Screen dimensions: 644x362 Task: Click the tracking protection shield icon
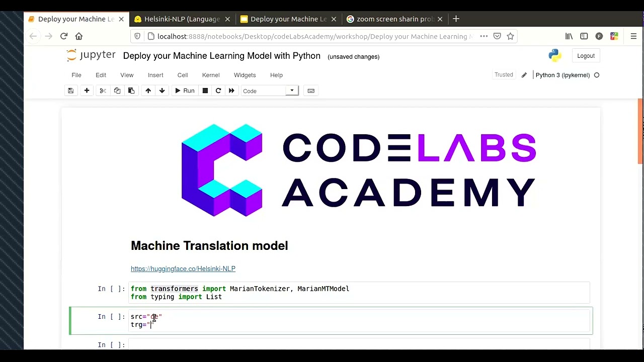137,36
